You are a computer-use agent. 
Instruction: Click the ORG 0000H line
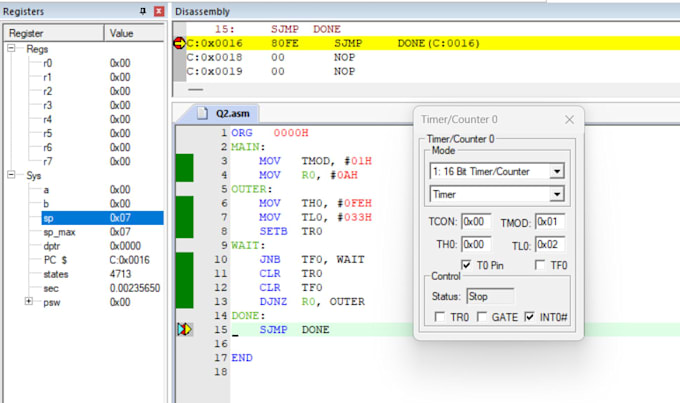[x=270, y=133]
